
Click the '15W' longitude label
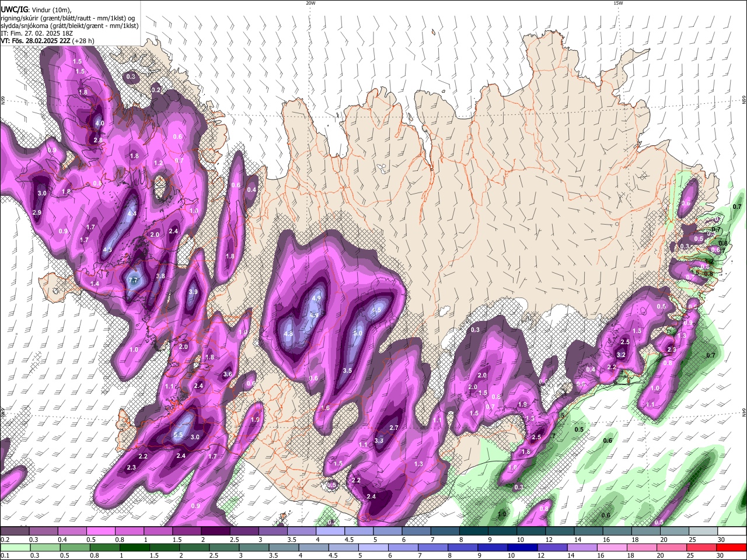pyautogui.click(x=618, y=3)
